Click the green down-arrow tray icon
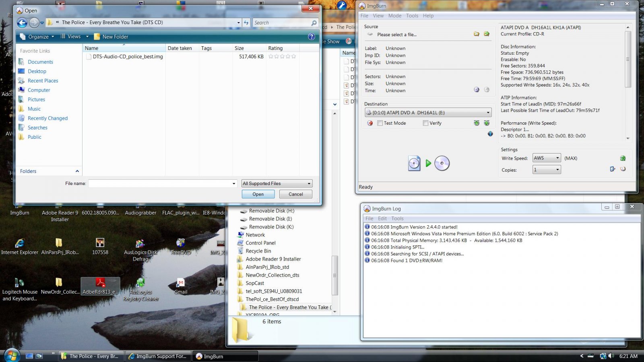644x362 pixels. pos(487,123)
